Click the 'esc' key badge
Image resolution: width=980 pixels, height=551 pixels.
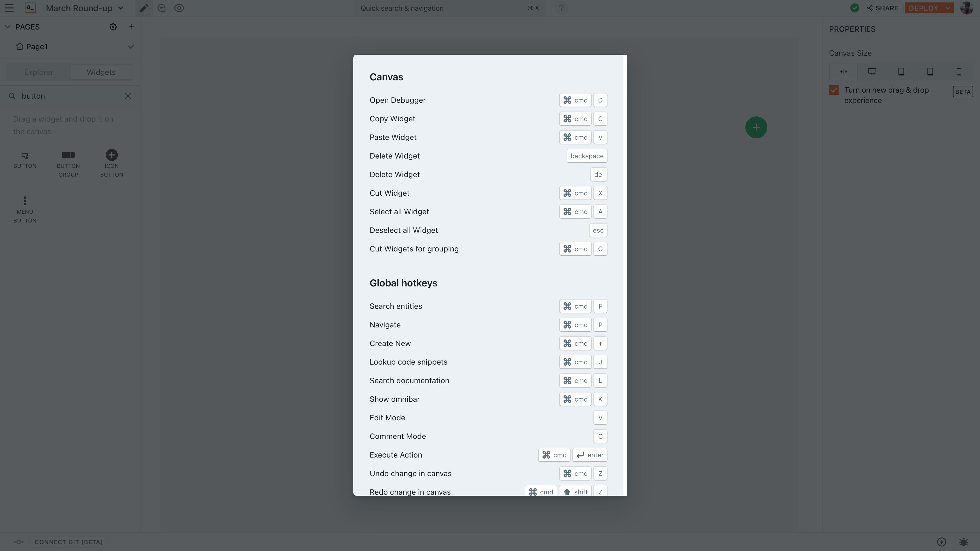click(x=598, y=230)
